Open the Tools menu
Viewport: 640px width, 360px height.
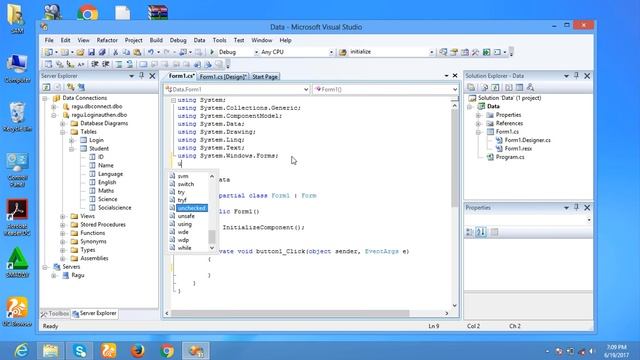(x=219, y=40)
